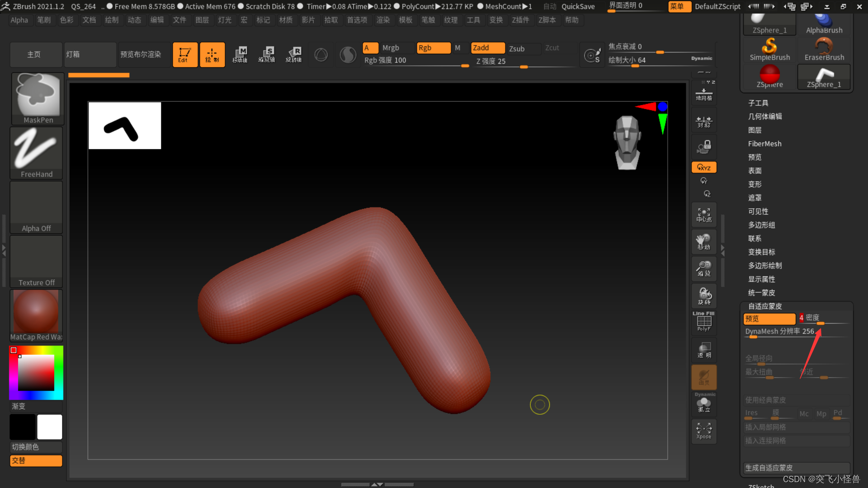This screenshot has width=868, height=488.
Task: Toggle the Rgb channel button
Action: pyautogui.click(x=433, y=48)
